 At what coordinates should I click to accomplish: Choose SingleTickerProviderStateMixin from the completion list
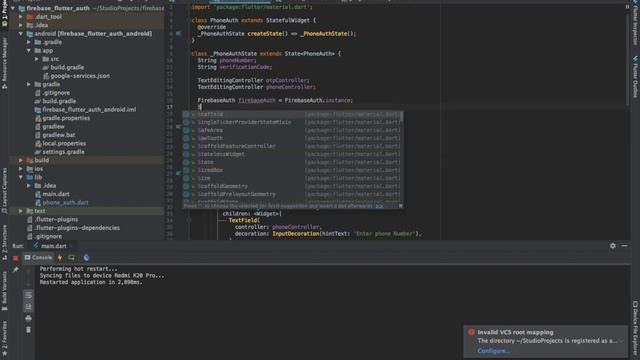[x=293, y=122]
